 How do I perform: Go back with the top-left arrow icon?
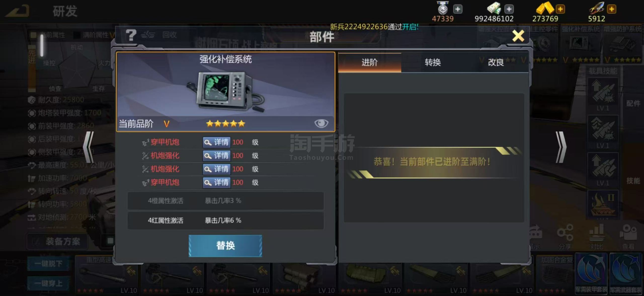click(x=18, y=11)
